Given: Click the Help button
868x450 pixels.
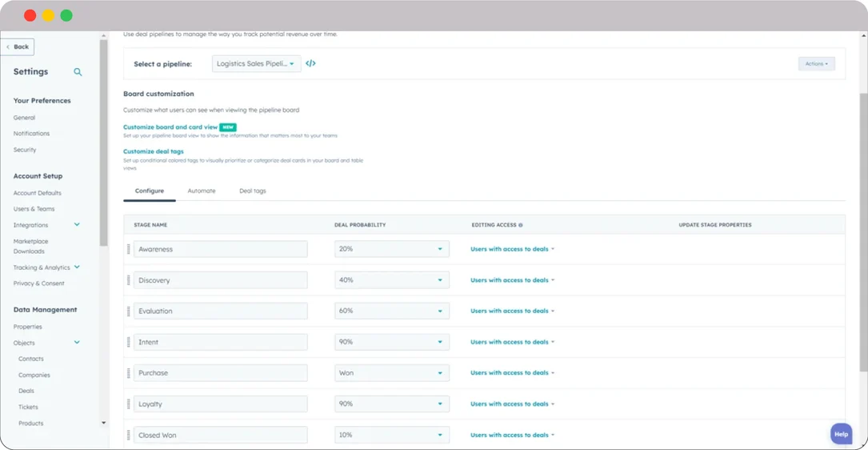Looking at the screenshot, I should tap(841, 435).
